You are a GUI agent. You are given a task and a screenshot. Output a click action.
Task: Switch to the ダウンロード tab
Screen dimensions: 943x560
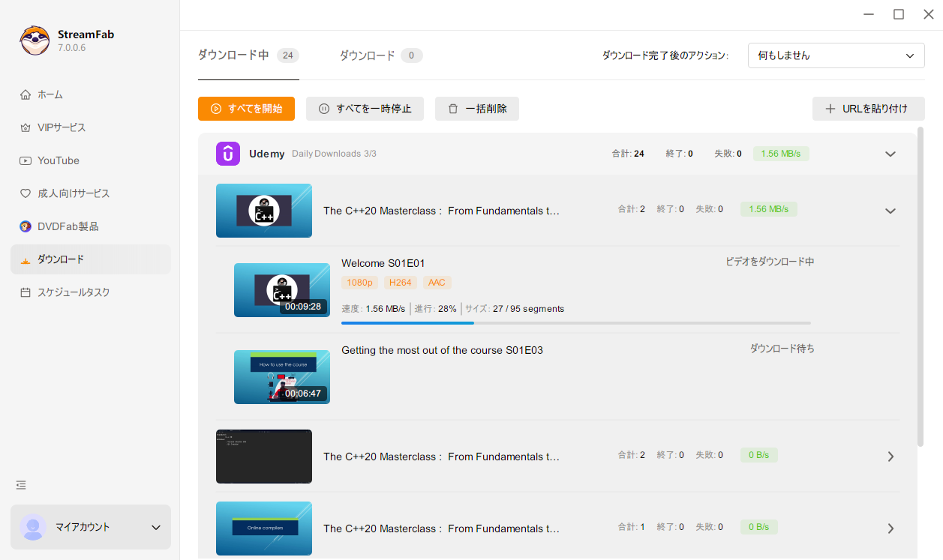367,55
